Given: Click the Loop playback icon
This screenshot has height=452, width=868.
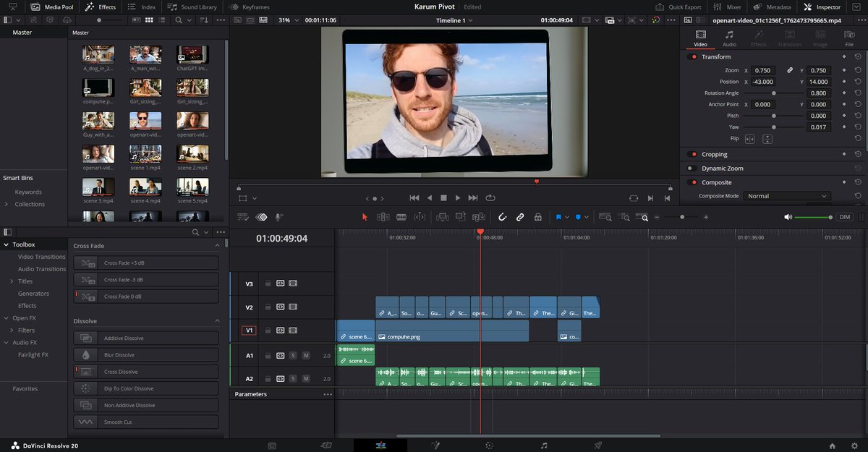Looking at the screenshot, I should (490, 197).
